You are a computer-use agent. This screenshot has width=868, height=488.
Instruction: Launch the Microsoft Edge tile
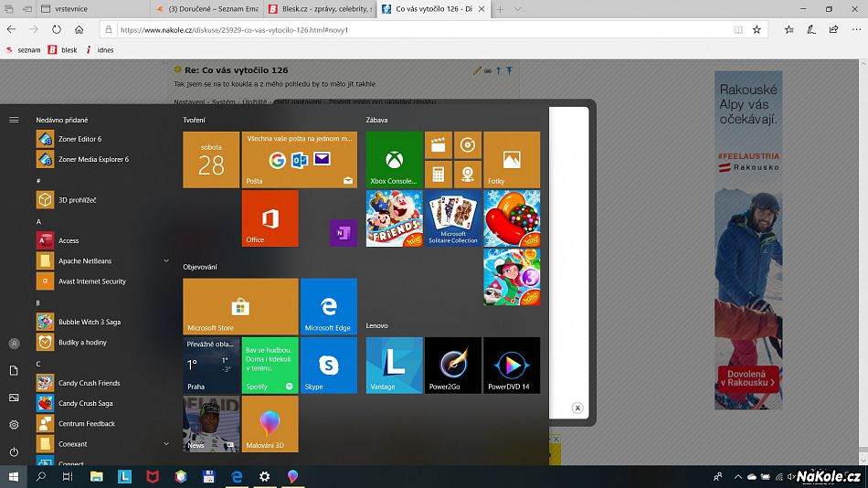[x=328, y=306]
